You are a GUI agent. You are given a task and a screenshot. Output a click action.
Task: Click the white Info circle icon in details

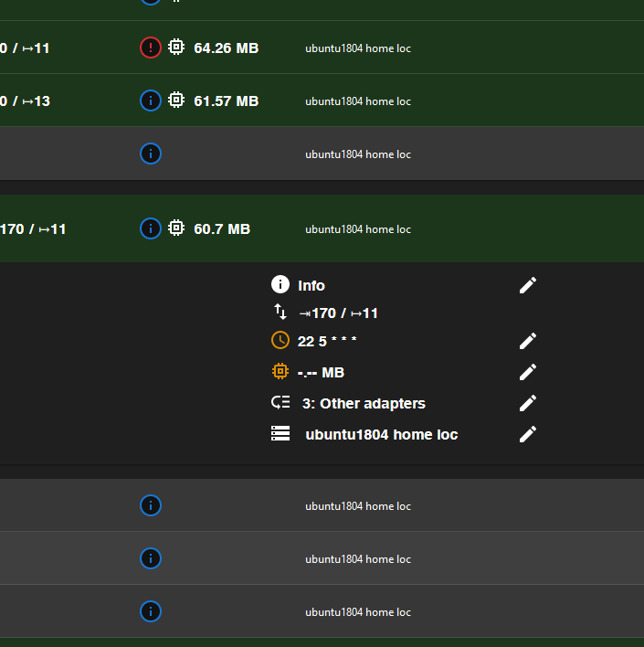pyautogui.click(x=280, y=285)
